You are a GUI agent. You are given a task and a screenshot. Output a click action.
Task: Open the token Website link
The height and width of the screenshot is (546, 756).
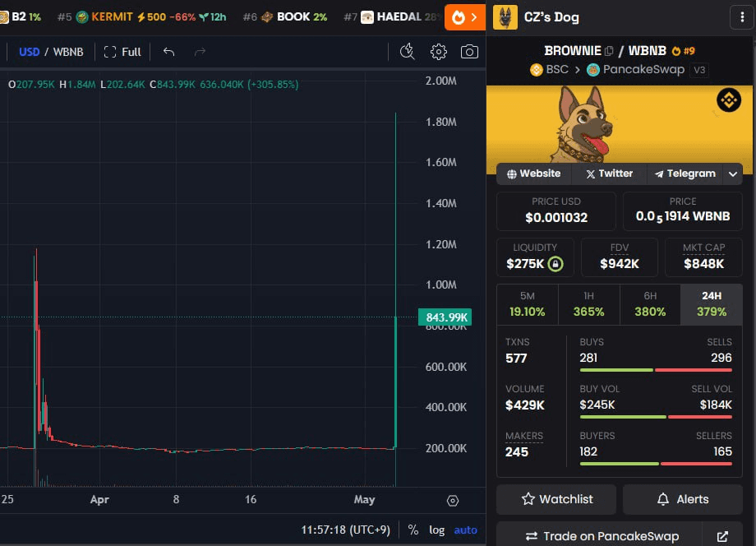click(x=534, y=174)
